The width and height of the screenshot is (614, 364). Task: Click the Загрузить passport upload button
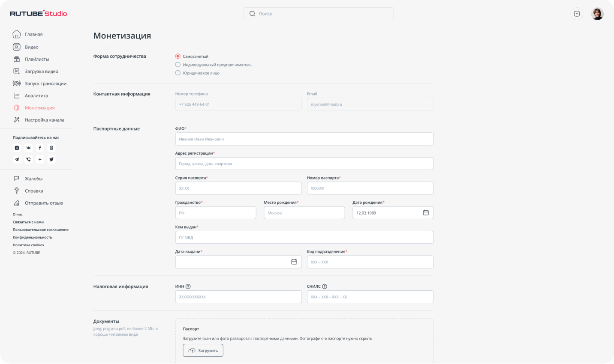pos(203,350)
